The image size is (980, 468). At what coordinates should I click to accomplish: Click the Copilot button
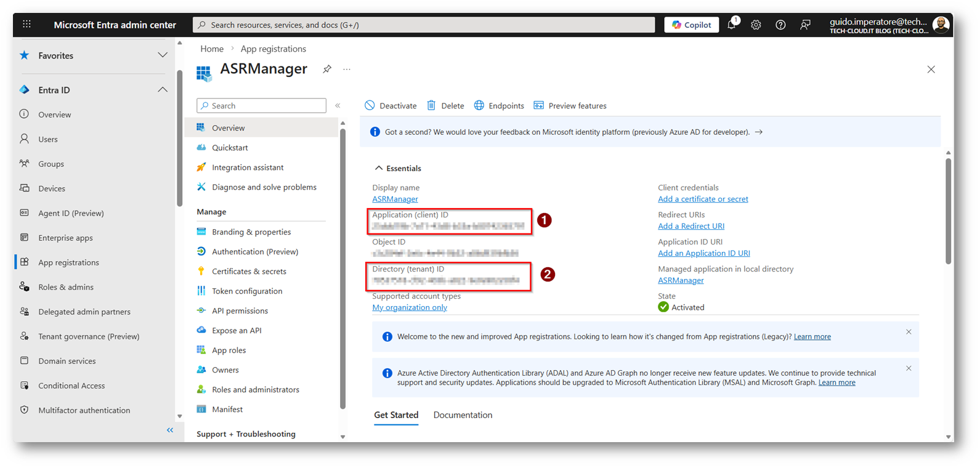[x=691, y=25]
